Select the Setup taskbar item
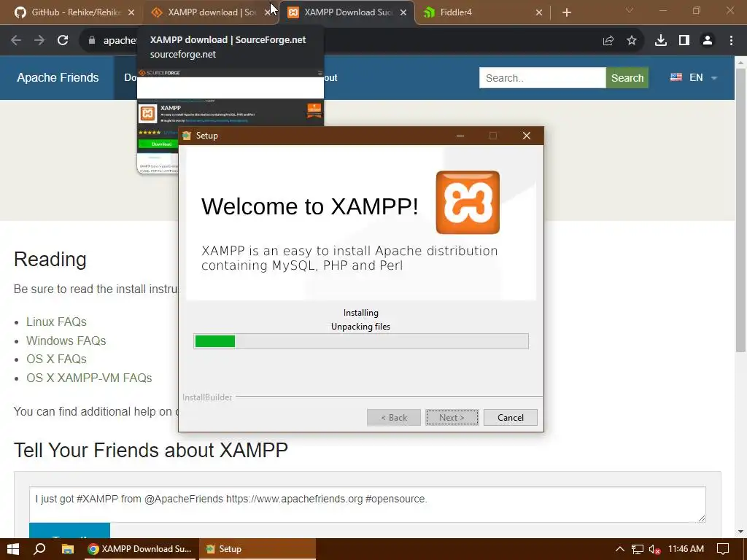 pyautogui.click(x=258, y=549)
